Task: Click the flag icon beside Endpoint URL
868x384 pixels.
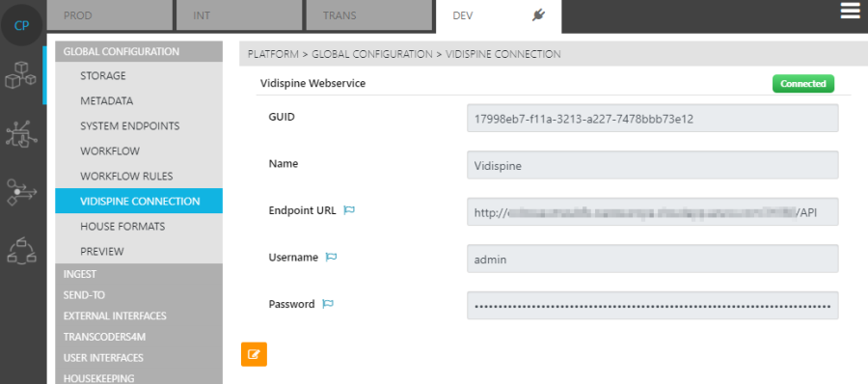Action: point(349,210)
